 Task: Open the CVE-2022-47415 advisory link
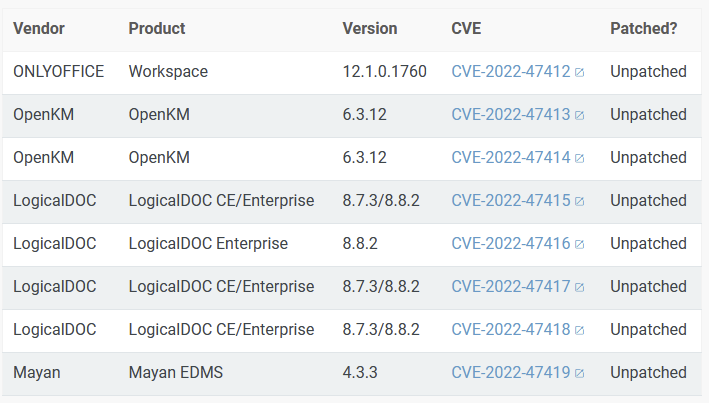511,201
